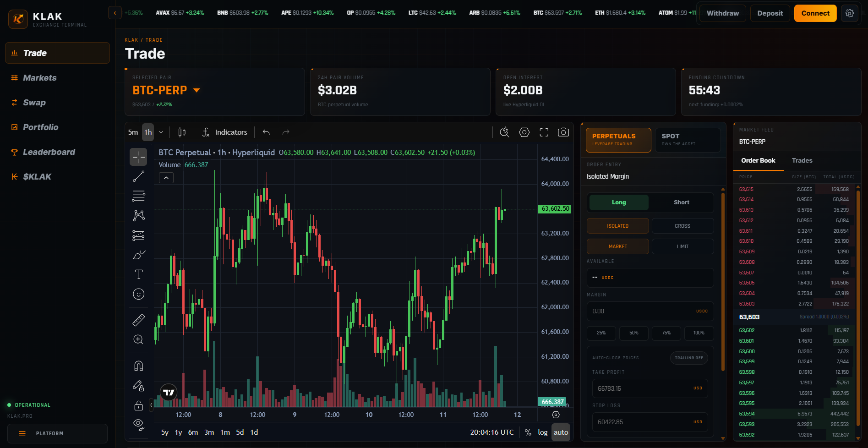
Task: Open the emoji icons tool
Action: [139, 294]
